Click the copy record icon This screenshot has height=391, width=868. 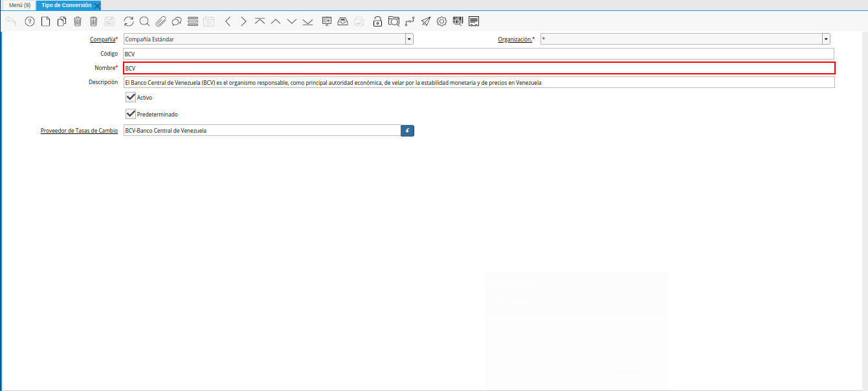[61, 21]
